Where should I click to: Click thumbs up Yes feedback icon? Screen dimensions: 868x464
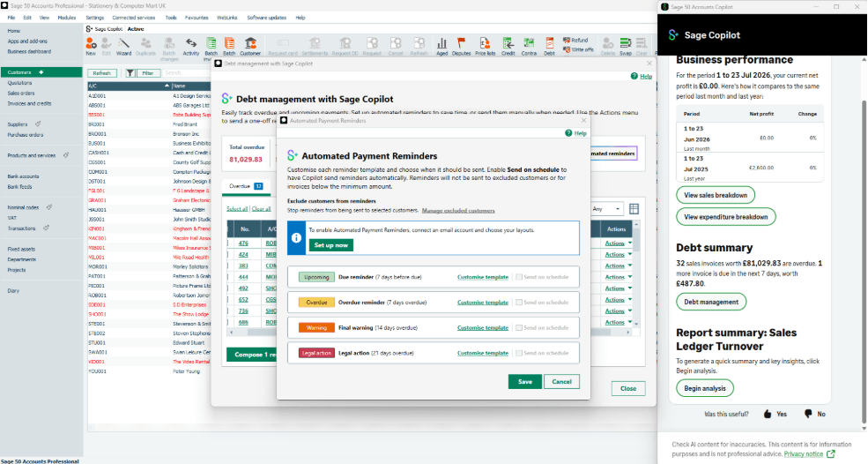[x=768, y=414]
